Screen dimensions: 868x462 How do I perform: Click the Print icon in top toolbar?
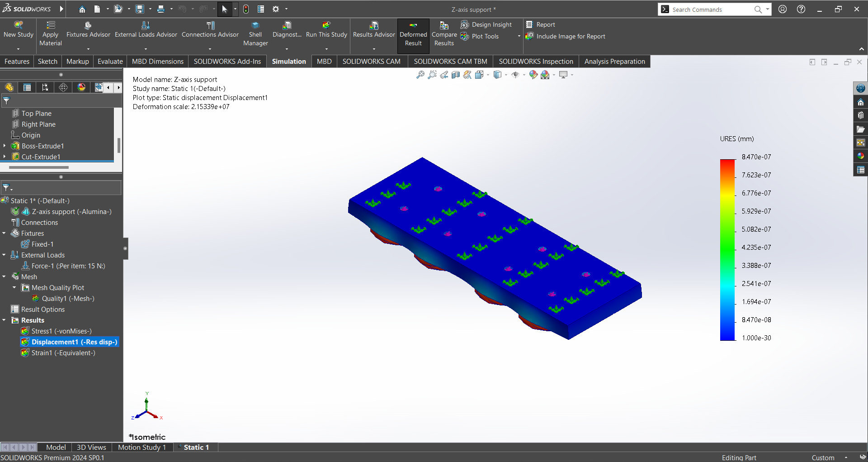[x=161, y=9]
